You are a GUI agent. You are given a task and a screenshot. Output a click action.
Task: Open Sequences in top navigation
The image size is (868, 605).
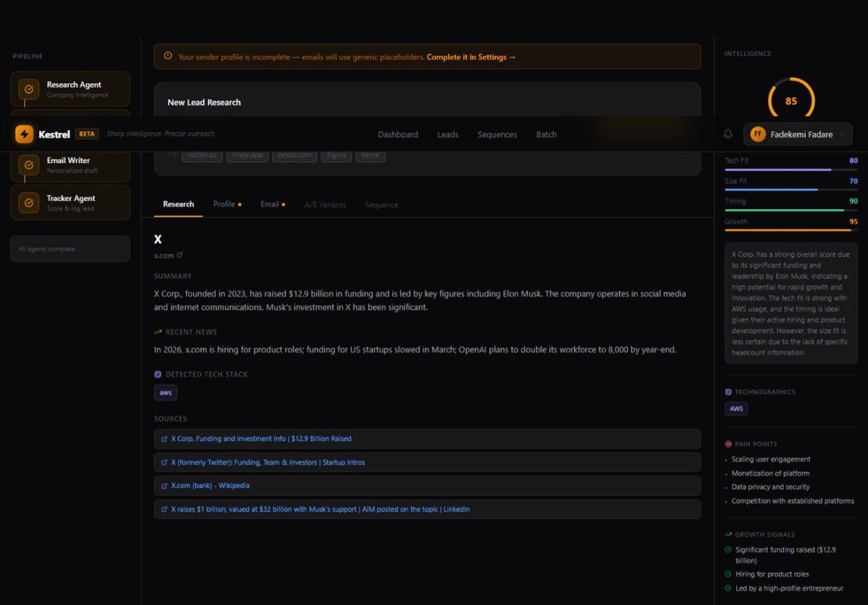[497, 134]
